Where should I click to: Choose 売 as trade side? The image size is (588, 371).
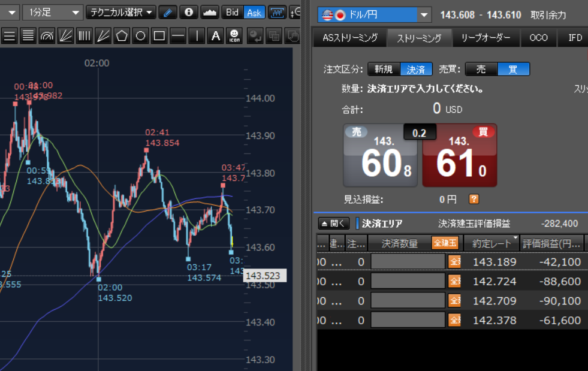click(481, 70)
